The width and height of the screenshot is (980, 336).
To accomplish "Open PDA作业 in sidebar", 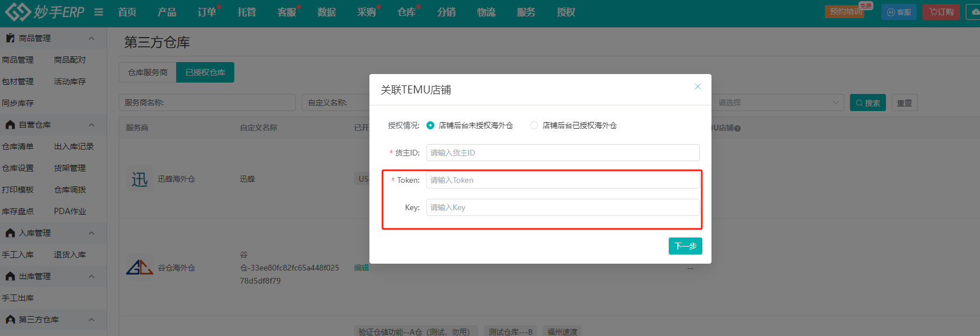I will pos(70,211).
